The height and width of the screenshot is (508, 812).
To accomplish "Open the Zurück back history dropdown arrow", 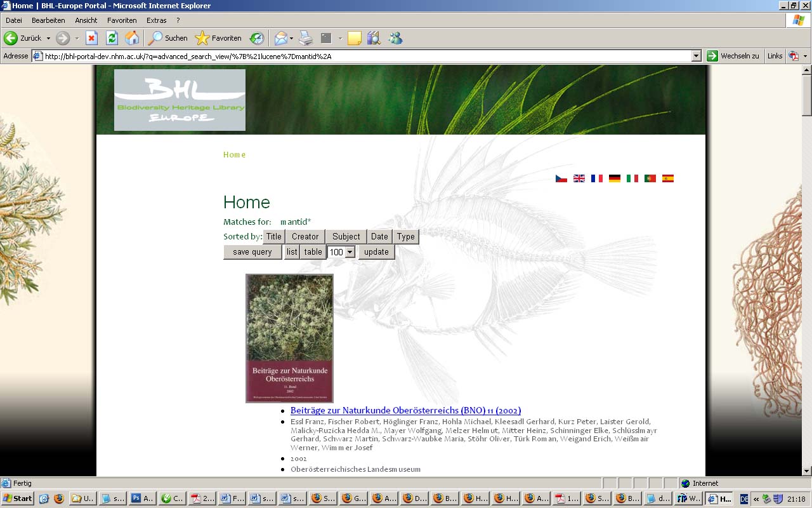I will coord(48,38).
